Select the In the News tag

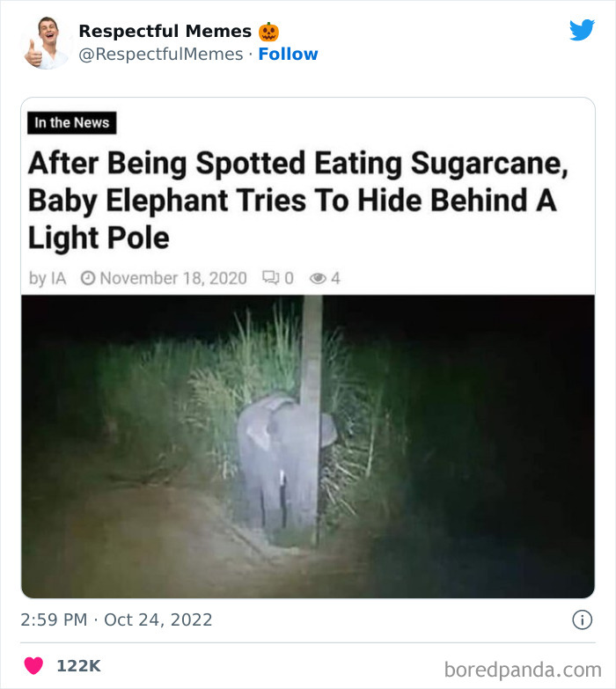point(72,123)
